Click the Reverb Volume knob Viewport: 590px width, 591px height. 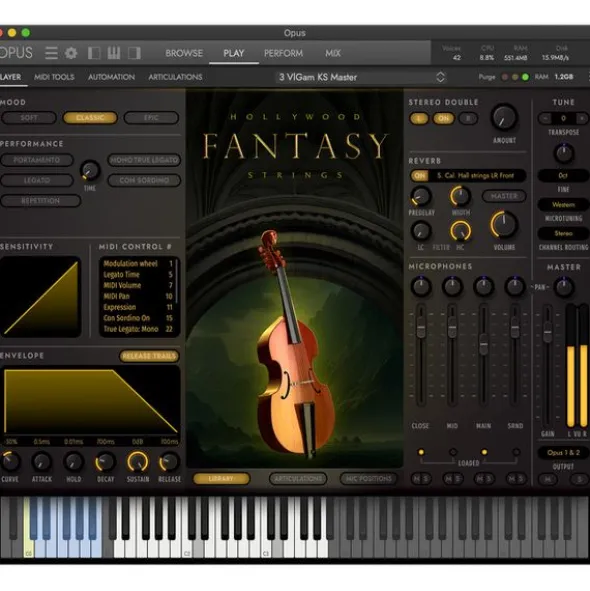(x=504, y=225)
